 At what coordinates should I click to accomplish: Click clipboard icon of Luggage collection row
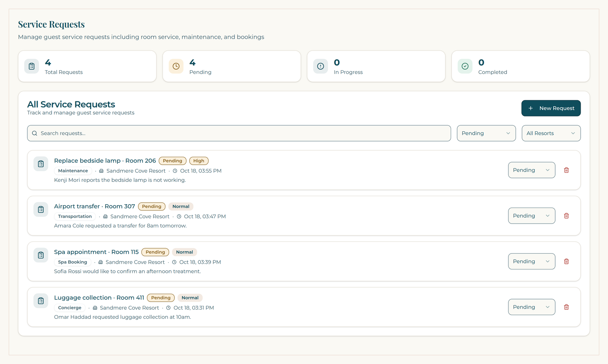41,301
